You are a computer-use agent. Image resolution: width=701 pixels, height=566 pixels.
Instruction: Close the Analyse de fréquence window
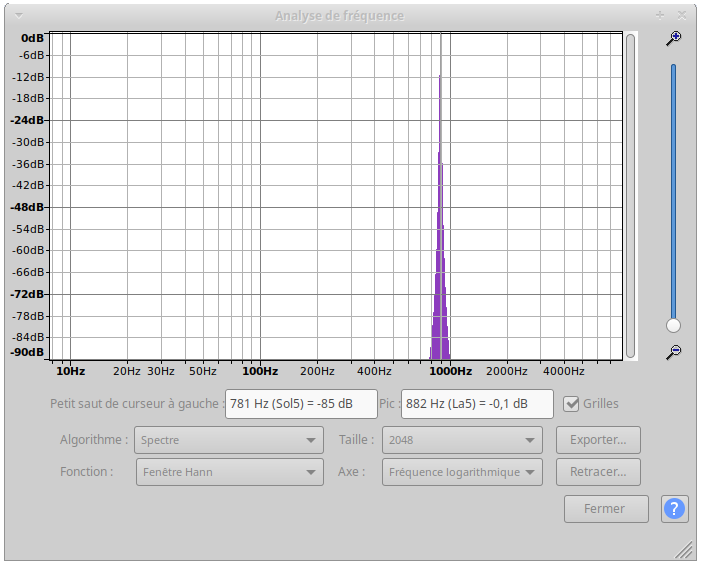coord(682,16)
